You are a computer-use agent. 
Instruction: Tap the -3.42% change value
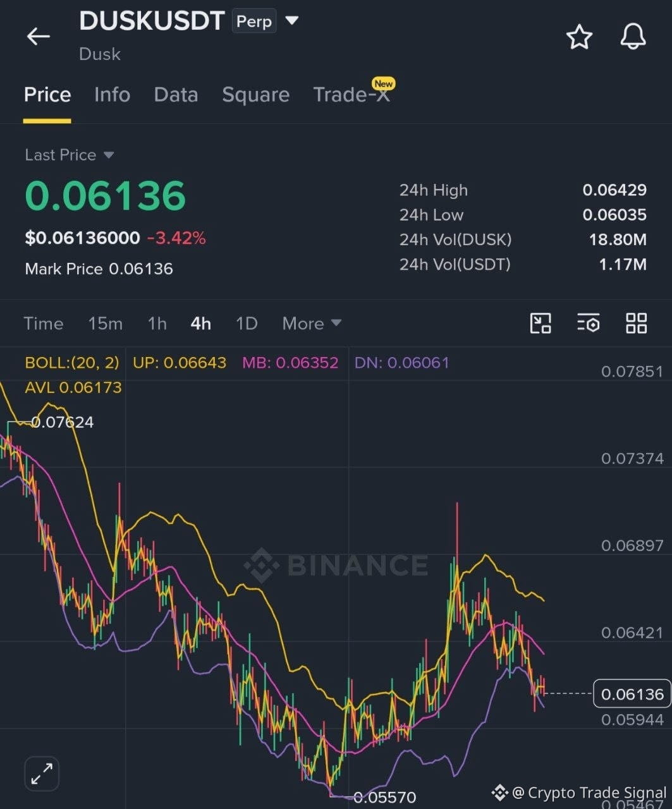click(176, 238)
